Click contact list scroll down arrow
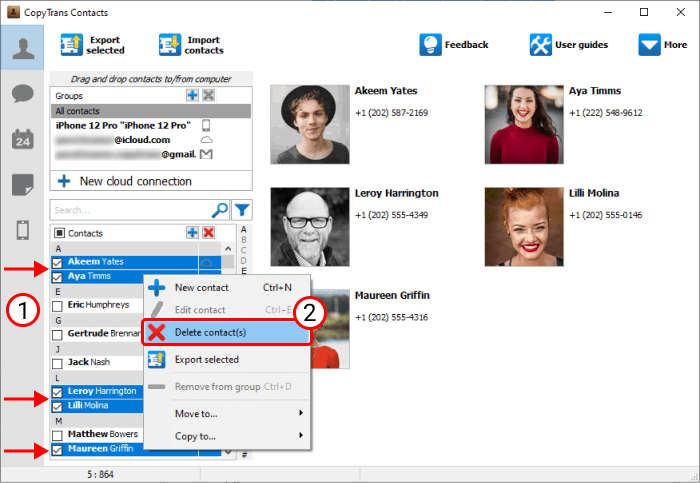 pos(228,452)
